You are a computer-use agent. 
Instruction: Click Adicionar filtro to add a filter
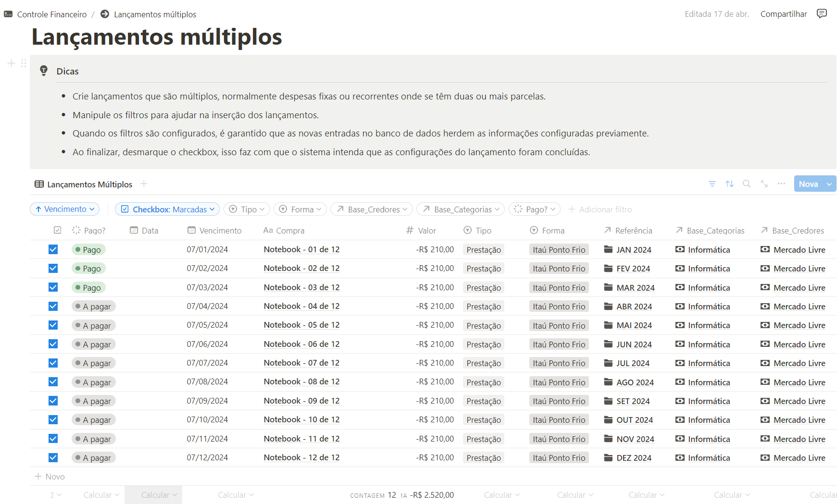[x=600, y=209]
